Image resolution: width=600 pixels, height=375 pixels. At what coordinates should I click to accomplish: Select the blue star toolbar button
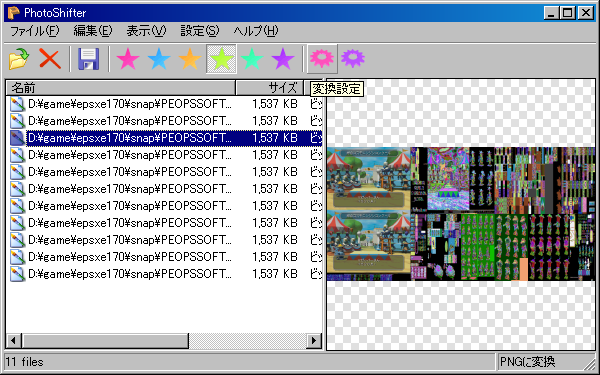[x=159, y=59]
